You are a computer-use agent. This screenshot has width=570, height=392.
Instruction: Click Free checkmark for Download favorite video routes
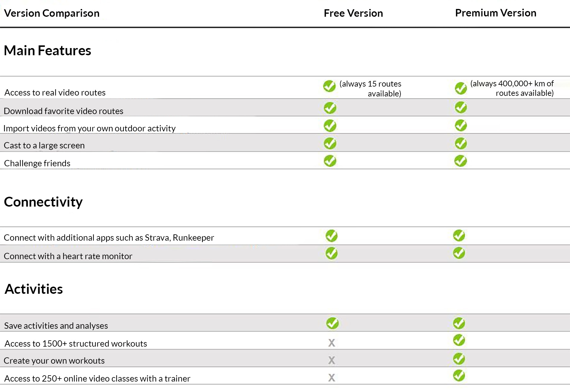coord(330,108)
